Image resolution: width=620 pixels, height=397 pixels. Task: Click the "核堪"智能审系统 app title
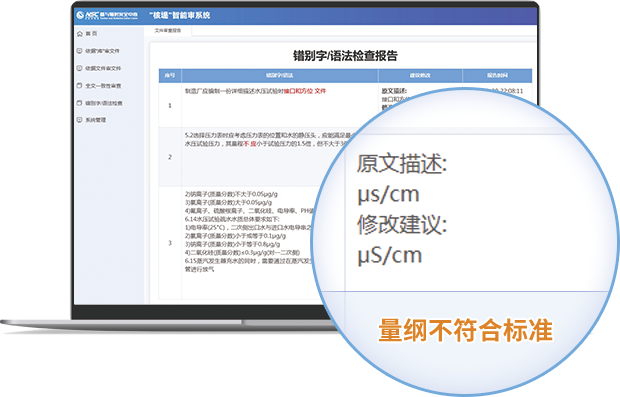(x=180, y=15)
